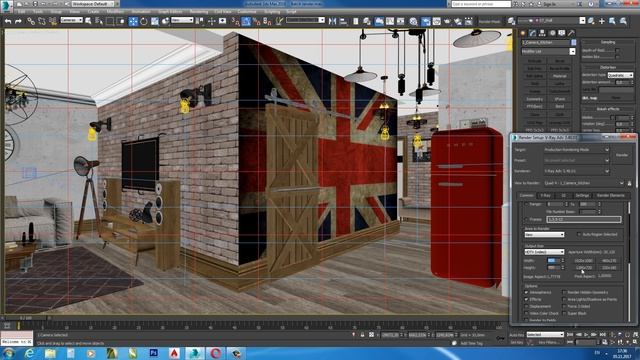Click the Mirror tool icon
The image size is (640, 360).
(332, 21)
